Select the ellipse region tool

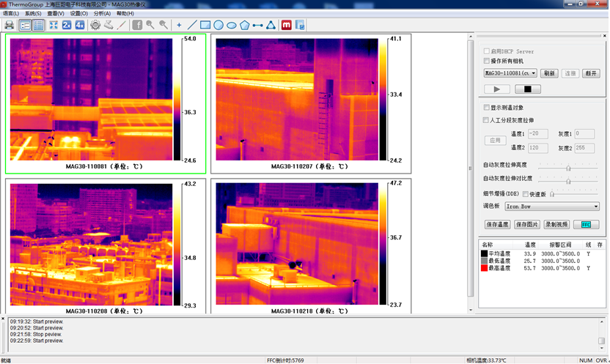coord(232,25)
